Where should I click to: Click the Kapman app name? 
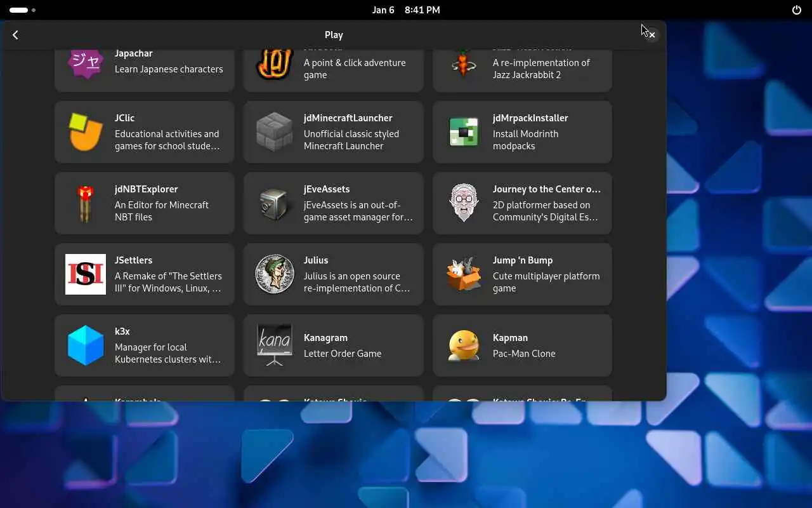510,338
